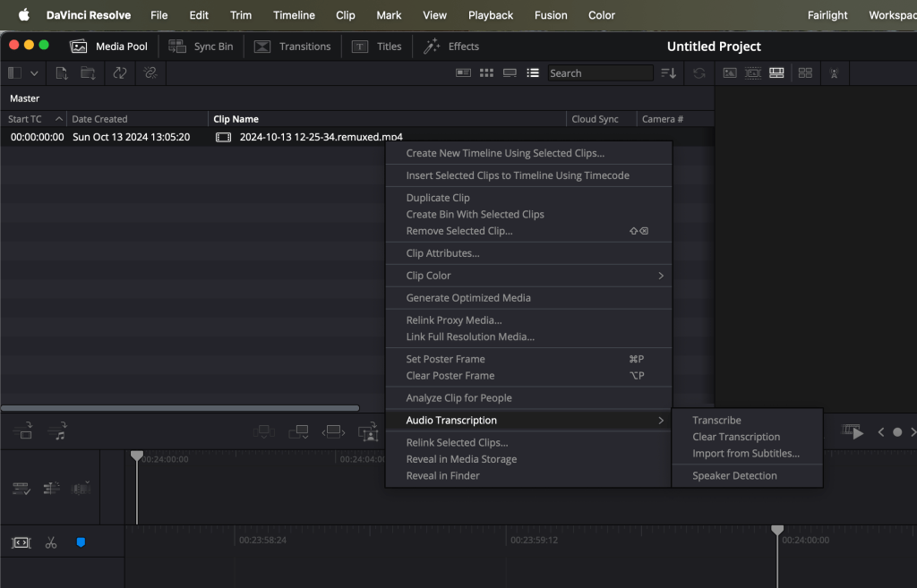Click the Import Media icon
The width and height of the screenshot is (917, 588).
tap(62, 73)
